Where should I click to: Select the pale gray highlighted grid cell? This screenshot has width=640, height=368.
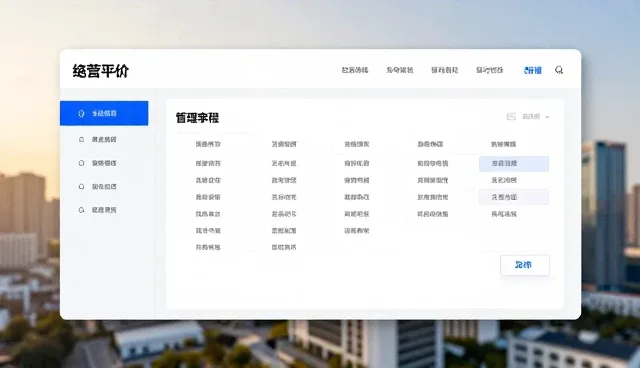click(514, 197)
